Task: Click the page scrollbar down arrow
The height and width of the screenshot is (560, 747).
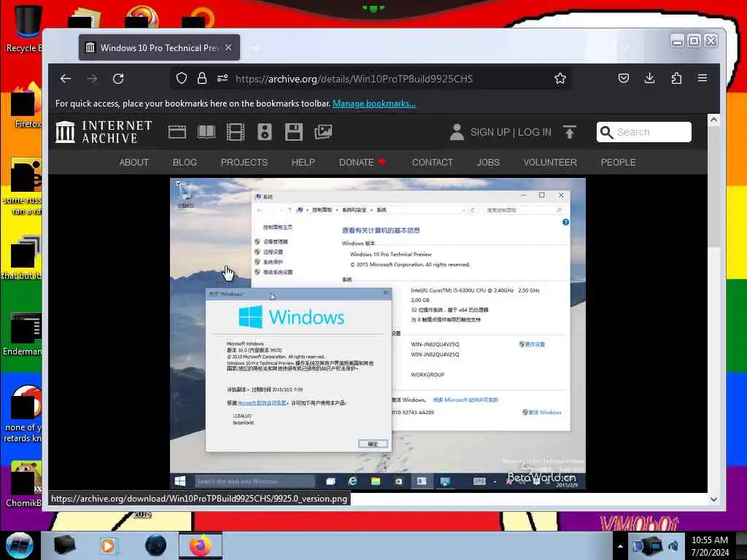Action: pos(713,499)
